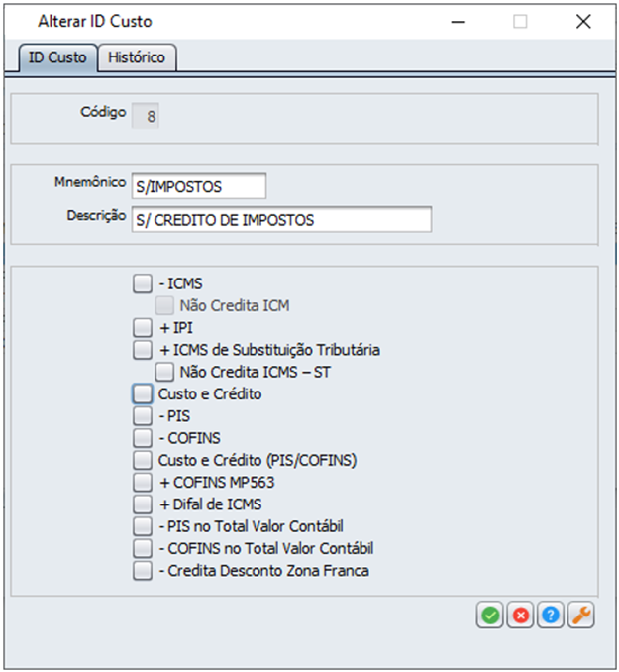Toggle + ICMS de Substituição Tributária checkbox
Image resolution: width=619 pixels, height=672 pixels.
coord(143,350)
